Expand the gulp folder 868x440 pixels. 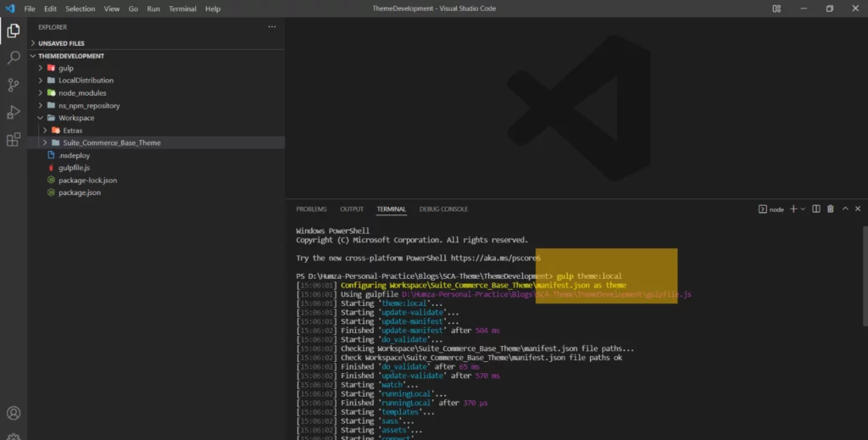tap(156, 68)
